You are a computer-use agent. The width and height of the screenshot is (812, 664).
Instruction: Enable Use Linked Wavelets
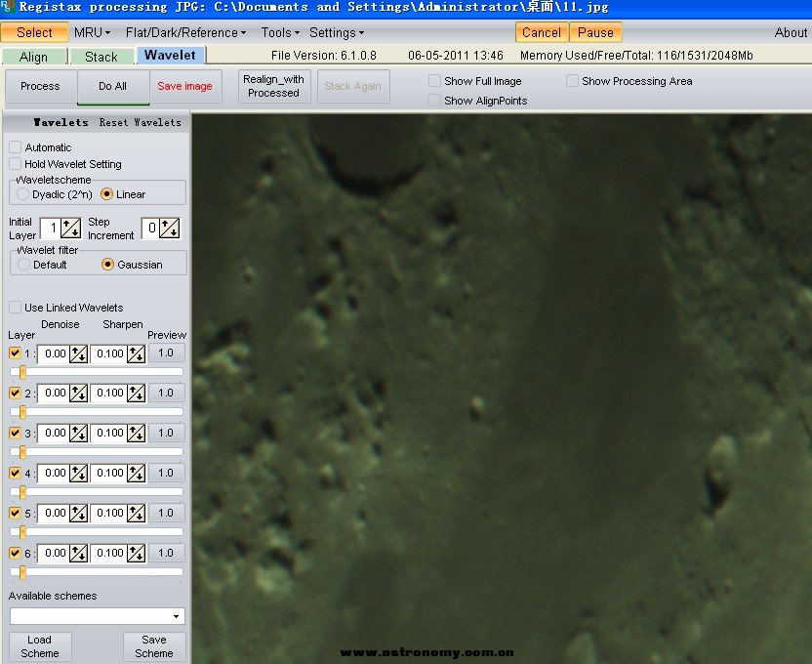15,308
